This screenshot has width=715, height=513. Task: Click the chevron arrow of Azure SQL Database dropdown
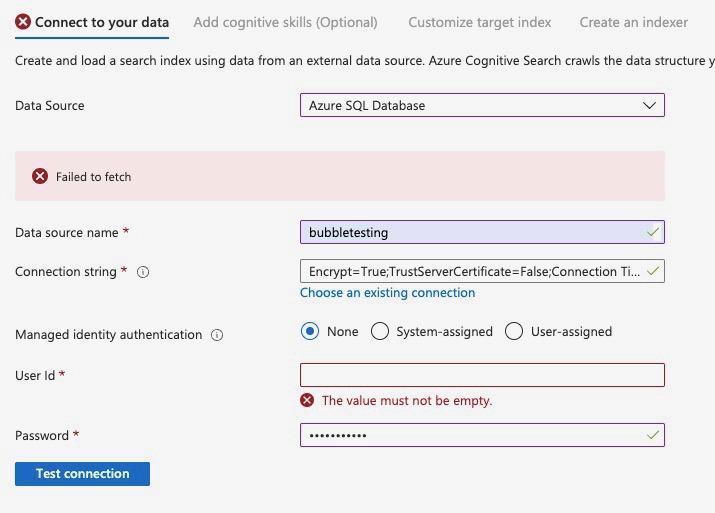click(x=649, y=105)
